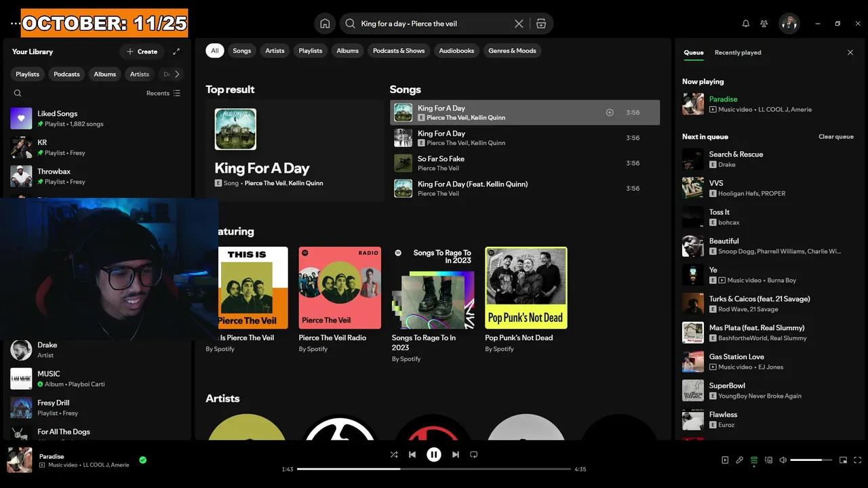Open the profile avatar menu

789,24
